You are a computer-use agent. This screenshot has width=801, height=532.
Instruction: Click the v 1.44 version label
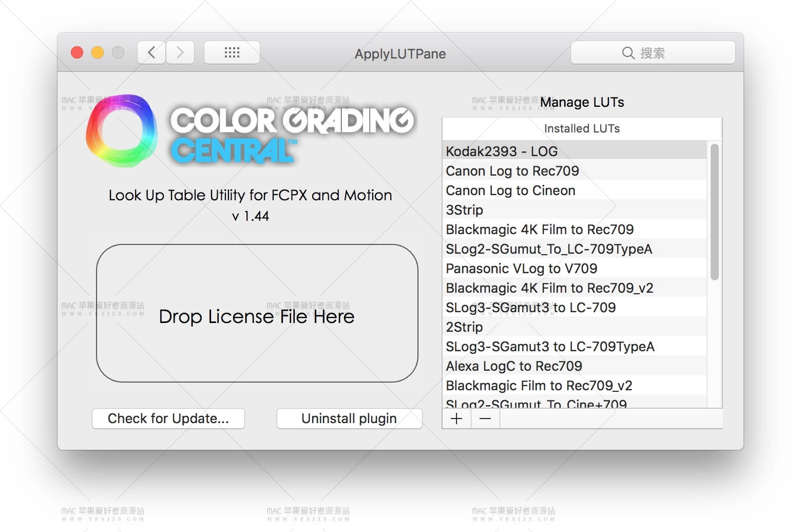(250, 216)
